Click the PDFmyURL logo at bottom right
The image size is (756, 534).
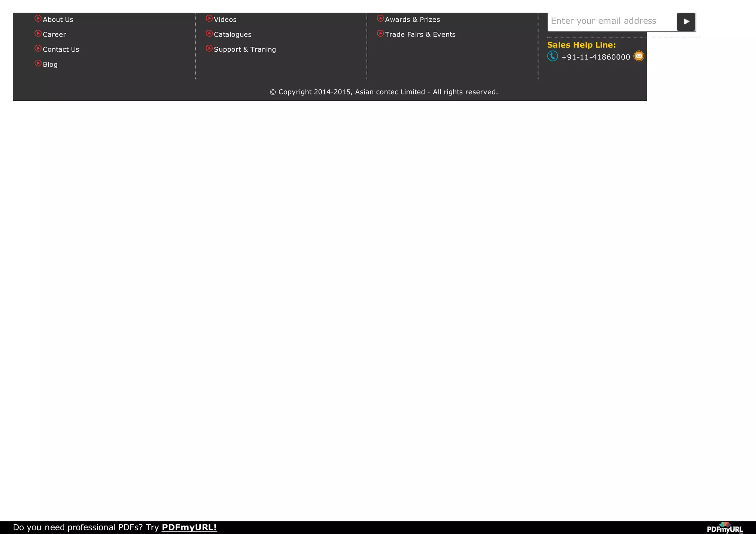click(x=724, y=528)
